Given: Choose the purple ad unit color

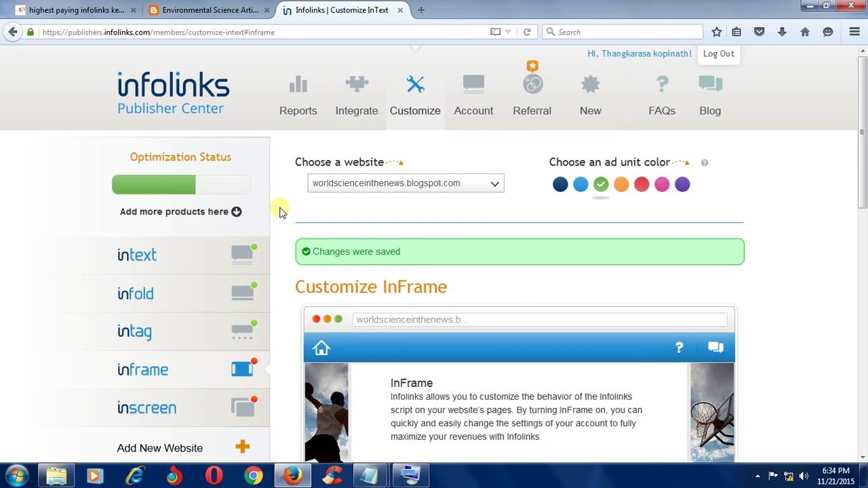Looking at the screenshot, I should click(682, 184).
